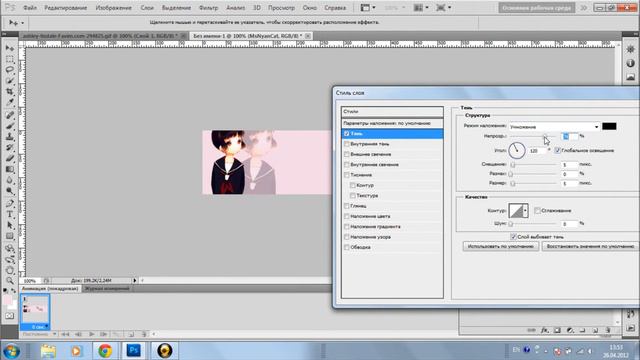Select the Zoom tool in the toolbox
This screenshot has height=360, width=640.
pos(10,281)
